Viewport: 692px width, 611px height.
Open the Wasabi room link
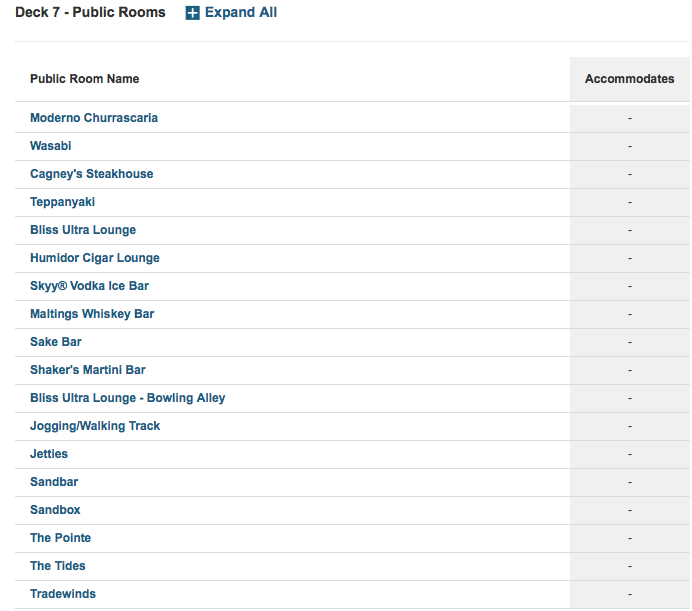[51, 146]
